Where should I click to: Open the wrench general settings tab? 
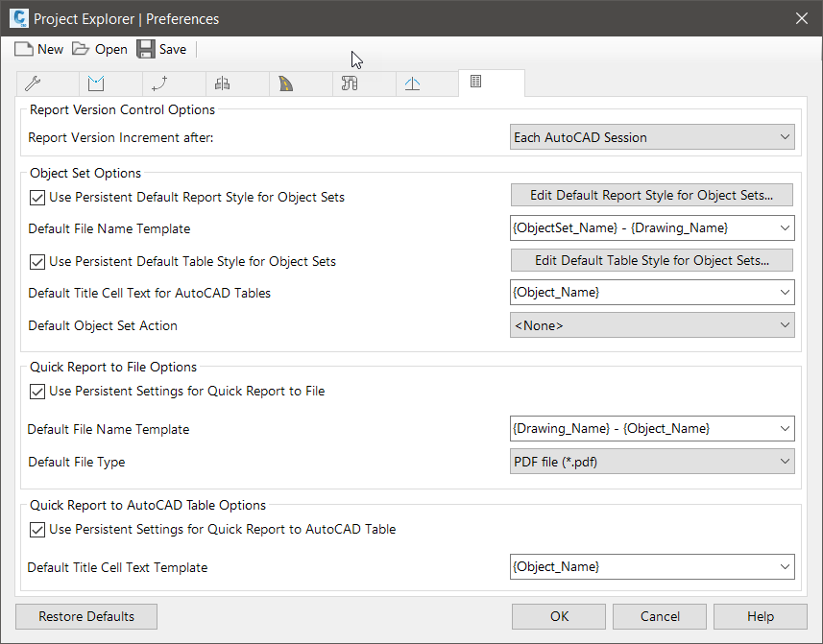(32, 83)
